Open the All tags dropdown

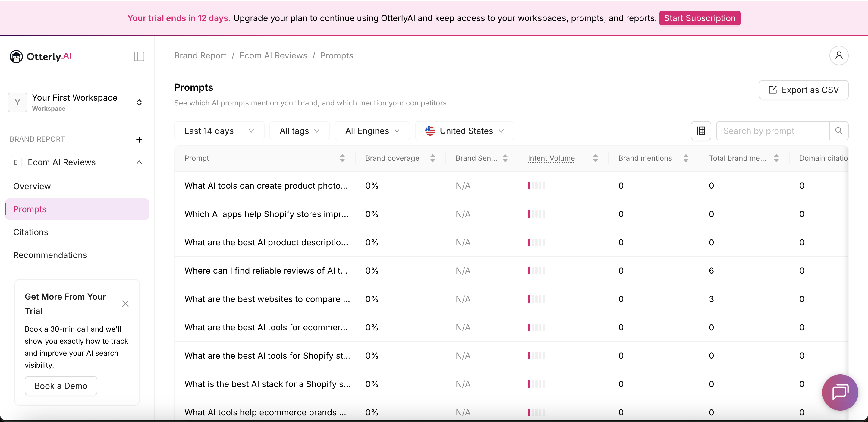pyautogui.click(x=300, y=131)
